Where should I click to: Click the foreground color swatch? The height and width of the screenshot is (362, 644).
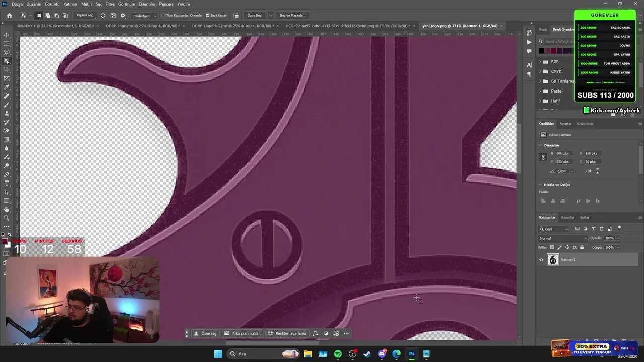(5, 241)
